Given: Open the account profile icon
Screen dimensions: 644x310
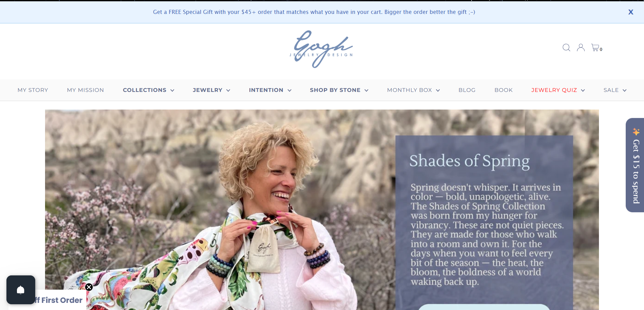Looking at the screenshot, I should 581,47.
